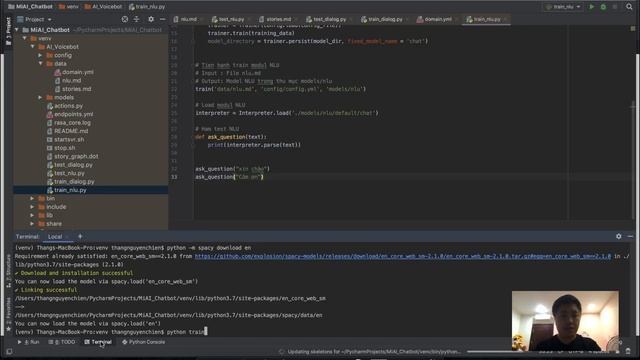This screenshot has height=360, width=640.
Task: Open Project panel settings gear
Action: point(151,19)
